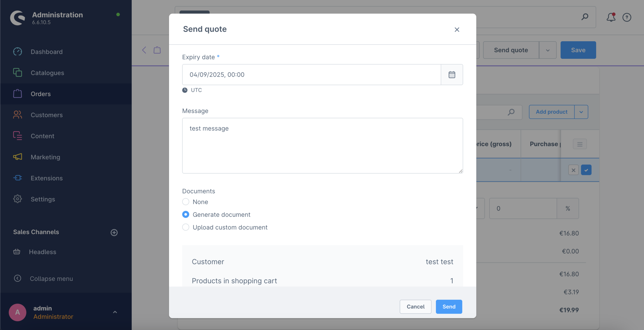Select the Generate document radio button
644x330 pixels.
point(186,215)
